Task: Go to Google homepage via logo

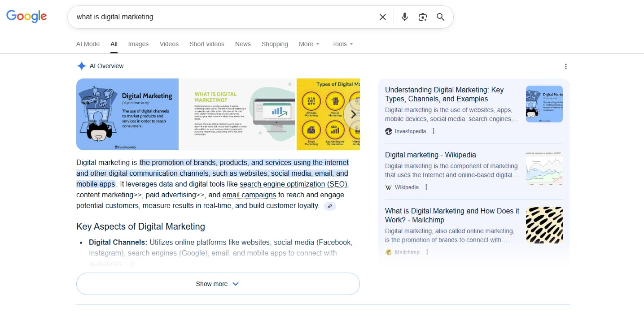Action: [26, 17]
